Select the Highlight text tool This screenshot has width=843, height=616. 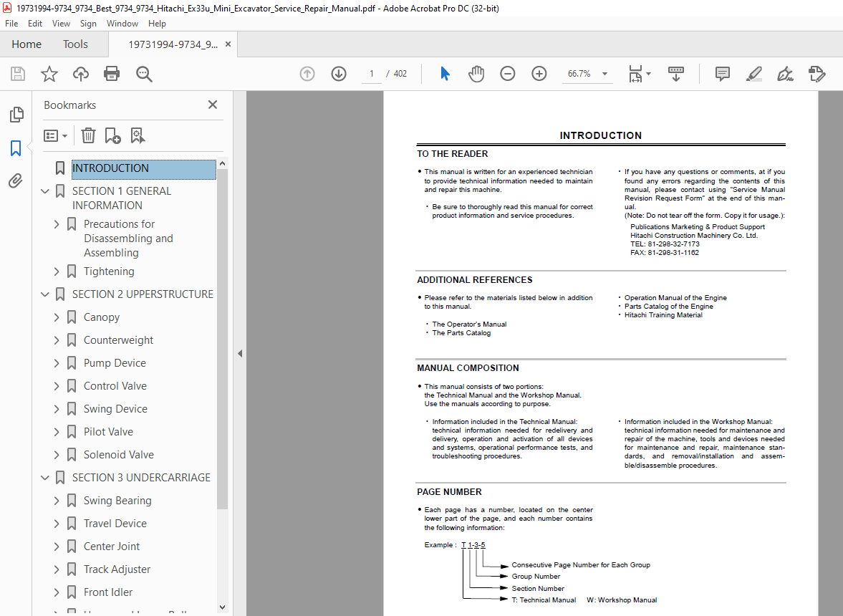(753, 74)
